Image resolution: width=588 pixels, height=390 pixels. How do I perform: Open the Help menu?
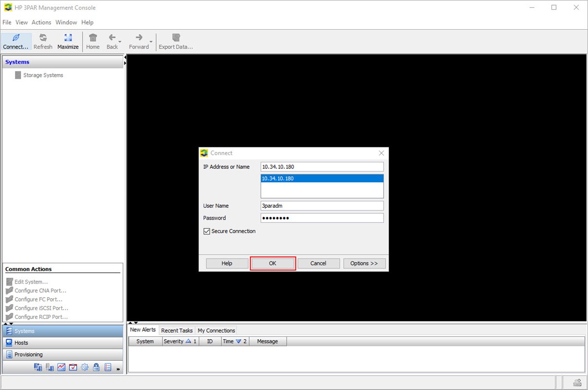87,22
